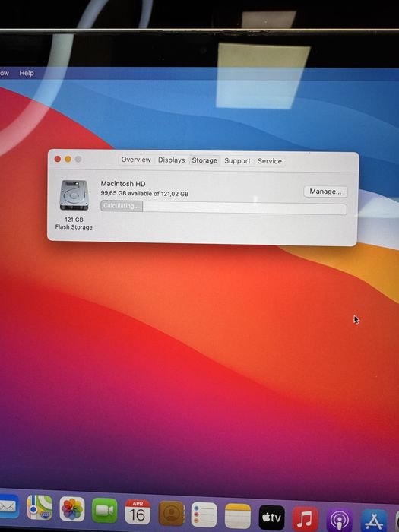Launch Photos from the Dock

[72, 509]
